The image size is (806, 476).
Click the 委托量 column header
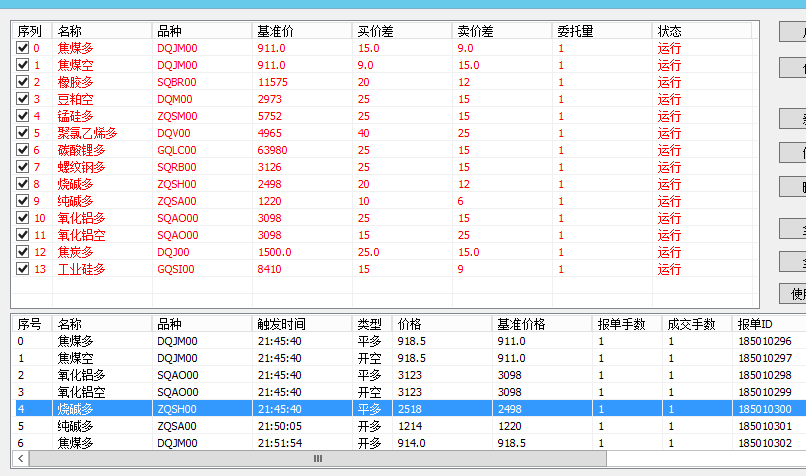coord(601,31)
